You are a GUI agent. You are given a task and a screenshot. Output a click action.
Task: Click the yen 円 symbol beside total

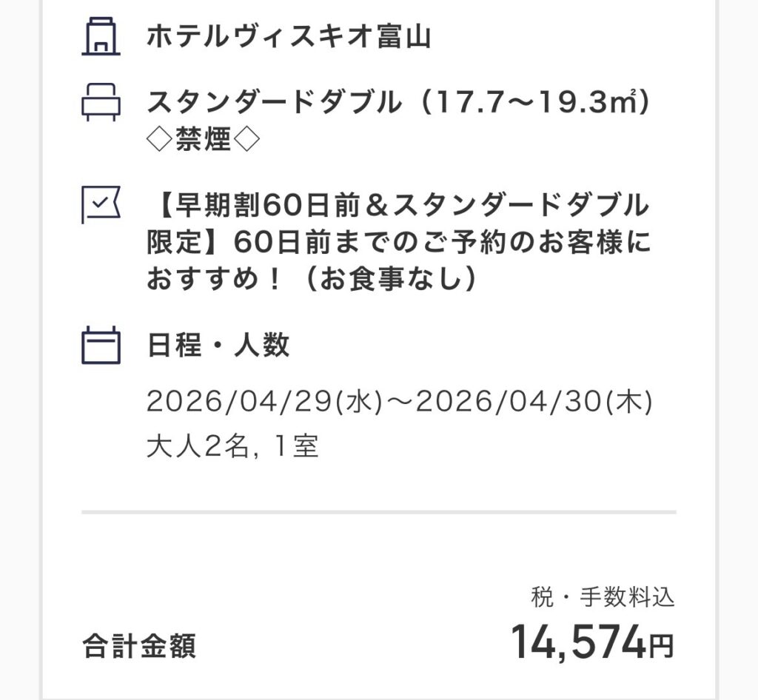coord(661,647)
